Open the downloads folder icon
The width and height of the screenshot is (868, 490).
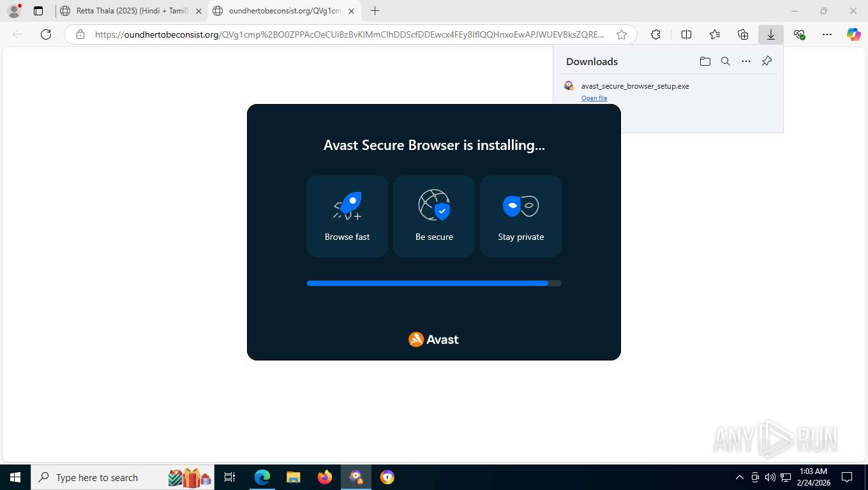click(705, 61)
